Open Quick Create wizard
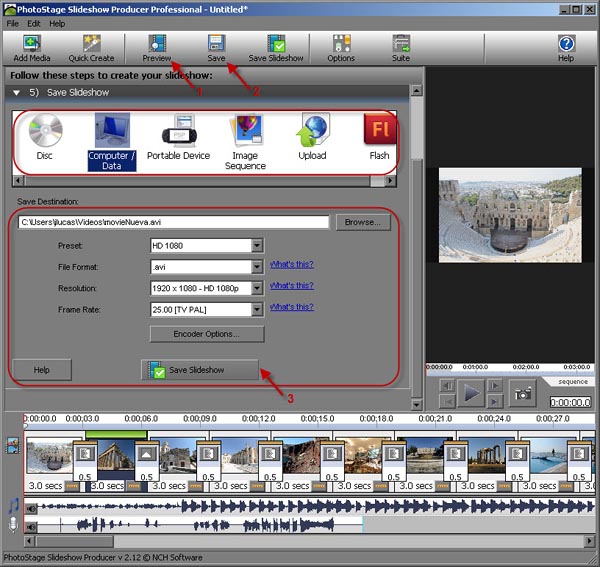Screen dimensions: 600x567 (x=91, y=48)
